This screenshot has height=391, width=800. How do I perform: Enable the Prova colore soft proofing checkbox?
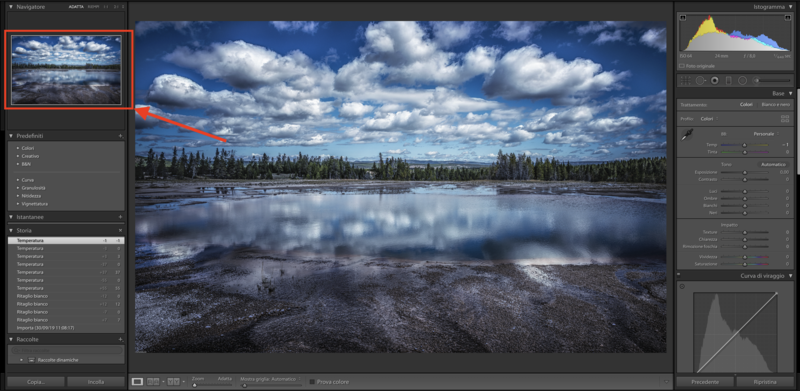(x=312, y=381)
